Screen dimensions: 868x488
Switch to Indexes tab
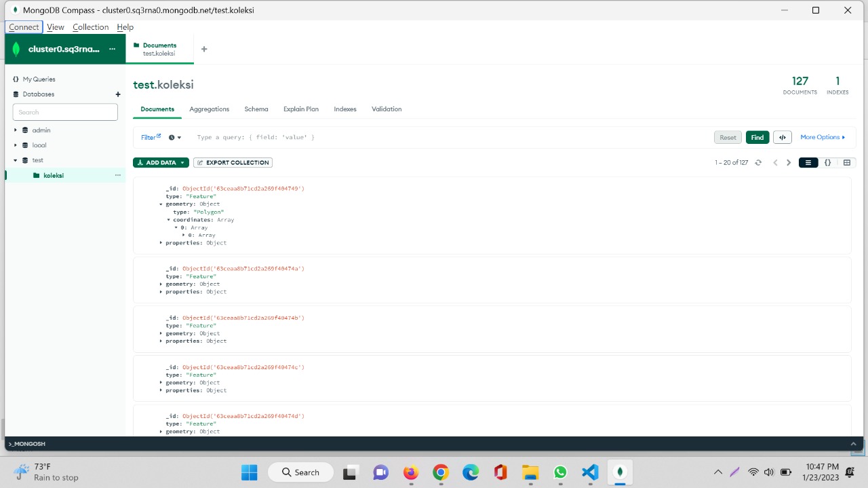point(345,109)
